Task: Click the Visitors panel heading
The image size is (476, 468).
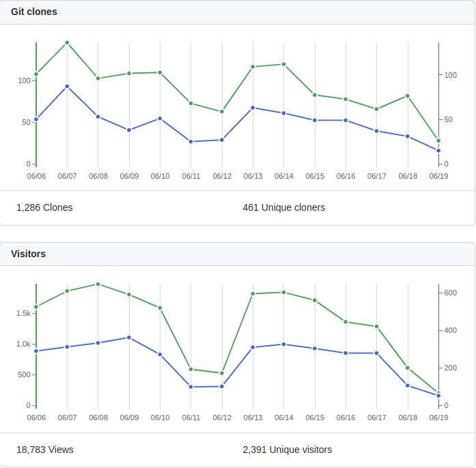Action: [29, 254]
